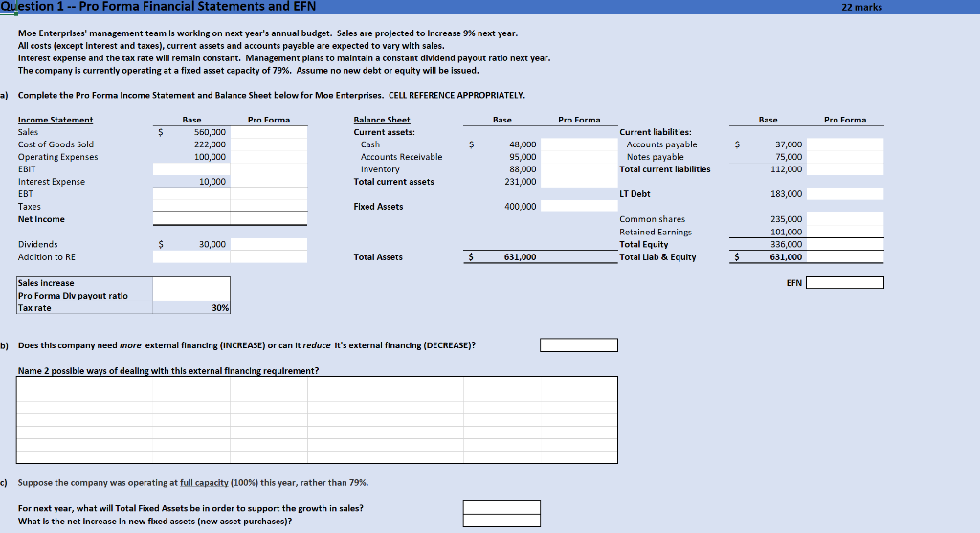Select the Pro Forma Cash cell
Image resolution: width=980 pixels, height=533 pixels.
click(x=579, y=144)
